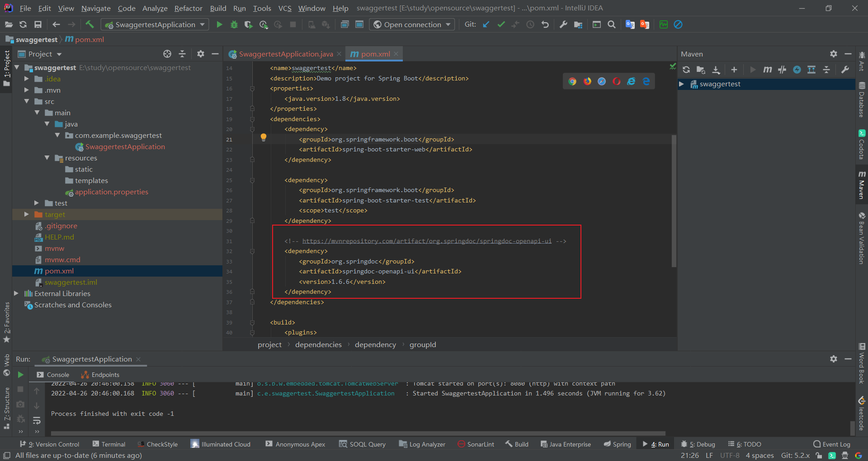The image size is (868, 461).
Task: Open the Navigate menu
Action: tap(96, 8)
